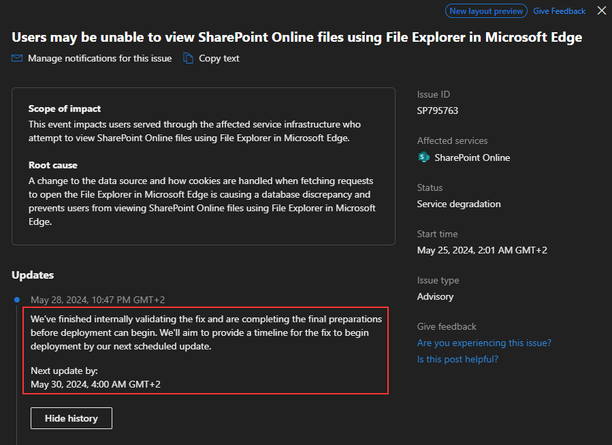Click the Root cause heading
Screen dimensions: 612x445
pyautogui.click(x=53, y=165)
